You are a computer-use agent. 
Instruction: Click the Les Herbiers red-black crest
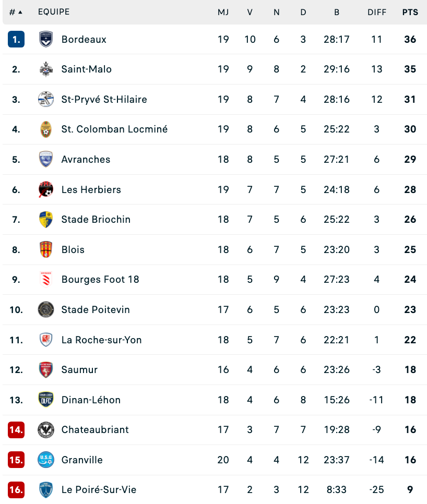pos(45,189)
